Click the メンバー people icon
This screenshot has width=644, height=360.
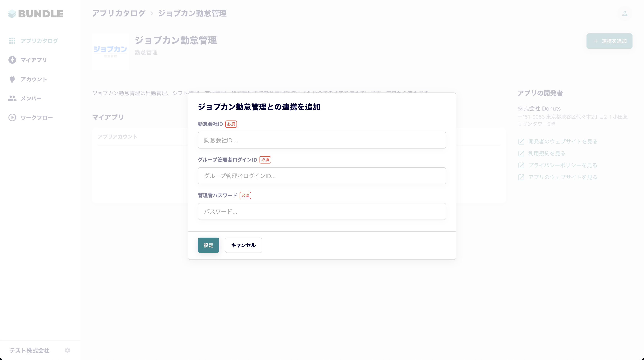(x=12, y=98)
